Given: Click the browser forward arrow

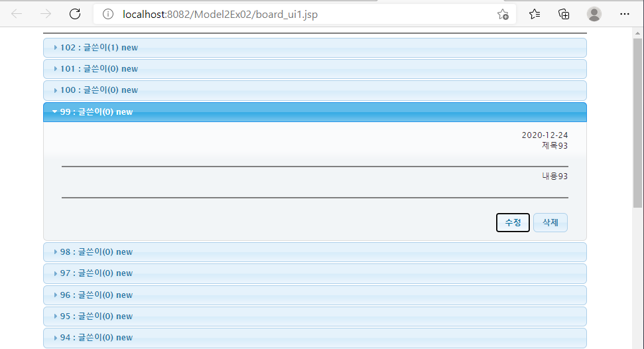Looking at the screenshot, I should [46, 14].
